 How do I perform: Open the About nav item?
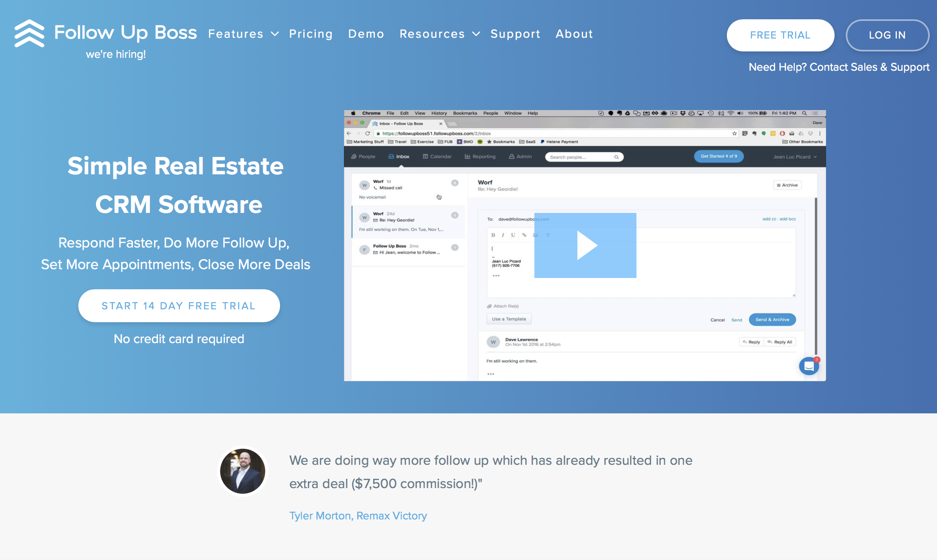point(574,34)
